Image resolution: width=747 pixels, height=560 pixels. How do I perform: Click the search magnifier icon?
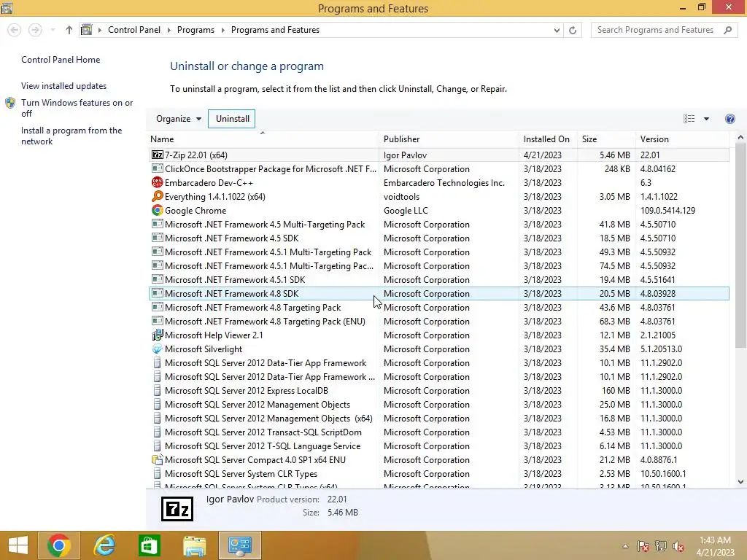[x=727, y=30]
